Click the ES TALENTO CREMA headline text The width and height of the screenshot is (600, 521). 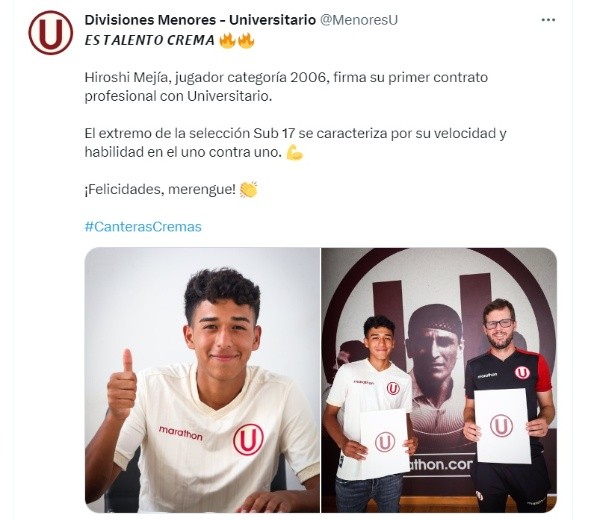(150, 40)
